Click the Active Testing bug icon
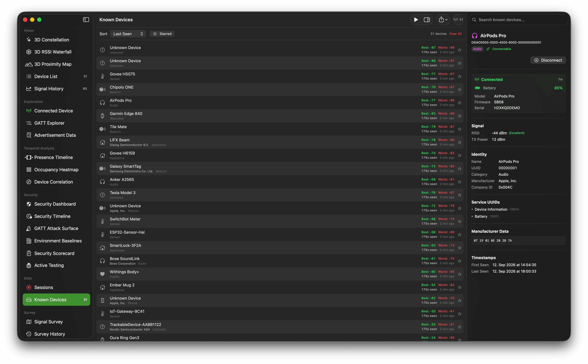 (x=29, y=266)
